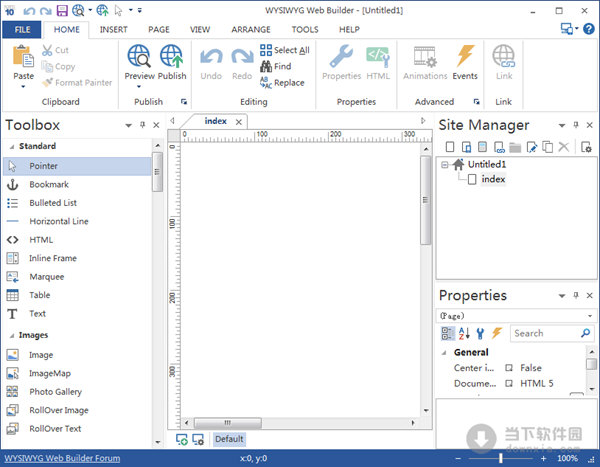Click the Publish globe icon
This screenshot has width=600, height=467.
point(171,56)
